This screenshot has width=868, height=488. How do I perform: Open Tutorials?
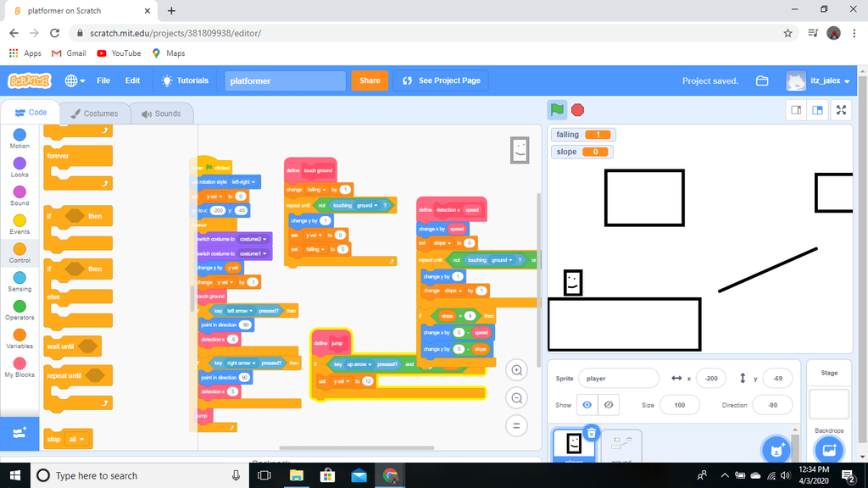tap(185, 80)
